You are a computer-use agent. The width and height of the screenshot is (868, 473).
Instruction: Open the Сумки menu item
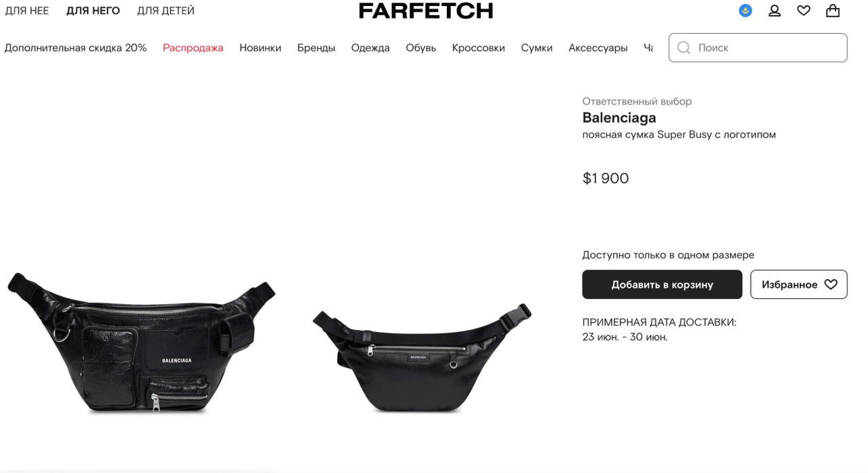coord(536,47)
